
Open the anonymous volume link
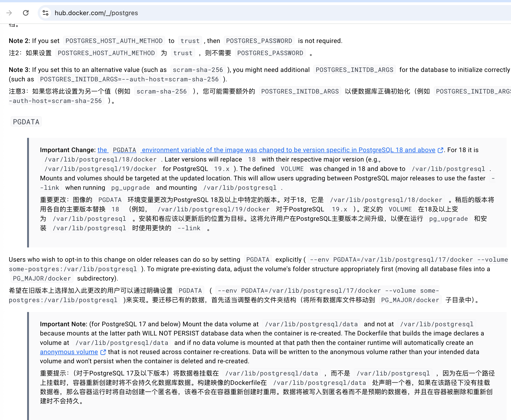69,352
